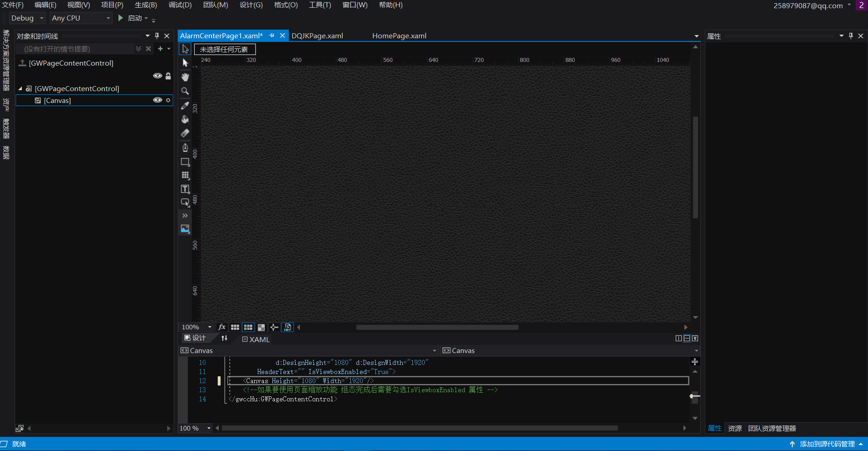Screen dimensions: 868x451
Task: Swap design and XAML panes
Action: (224, 338)
